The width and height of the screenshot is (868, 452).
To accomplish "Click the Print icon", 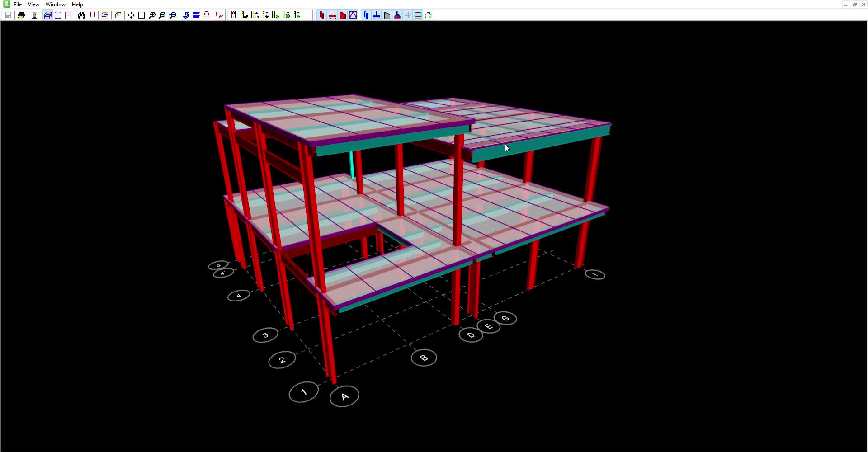I will (x=21, y=15).
